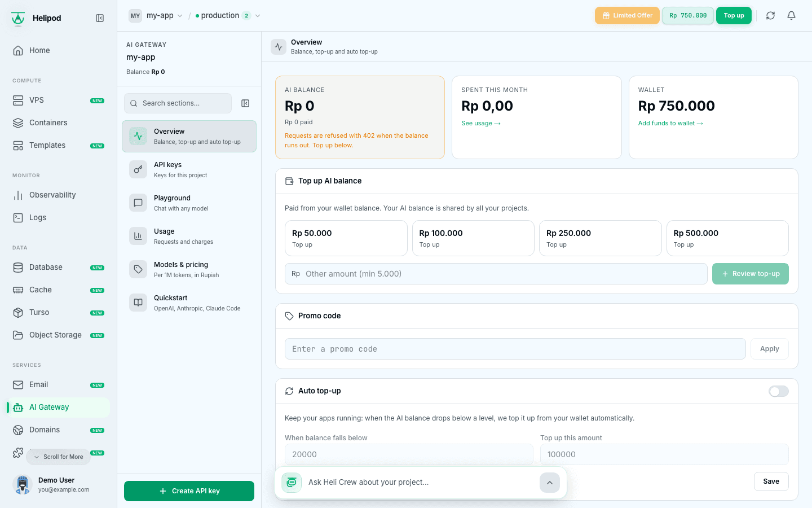Focus the Search sections field
The image size is (812, 508).
click(x=178, y=103)
